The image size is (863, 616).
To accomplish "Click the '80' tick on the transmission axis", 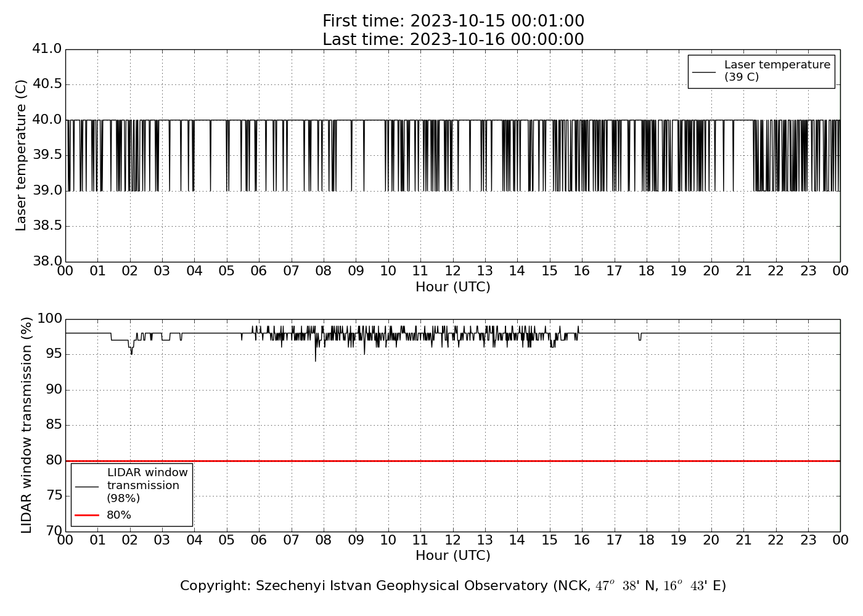I will click(x=54, y=460).
